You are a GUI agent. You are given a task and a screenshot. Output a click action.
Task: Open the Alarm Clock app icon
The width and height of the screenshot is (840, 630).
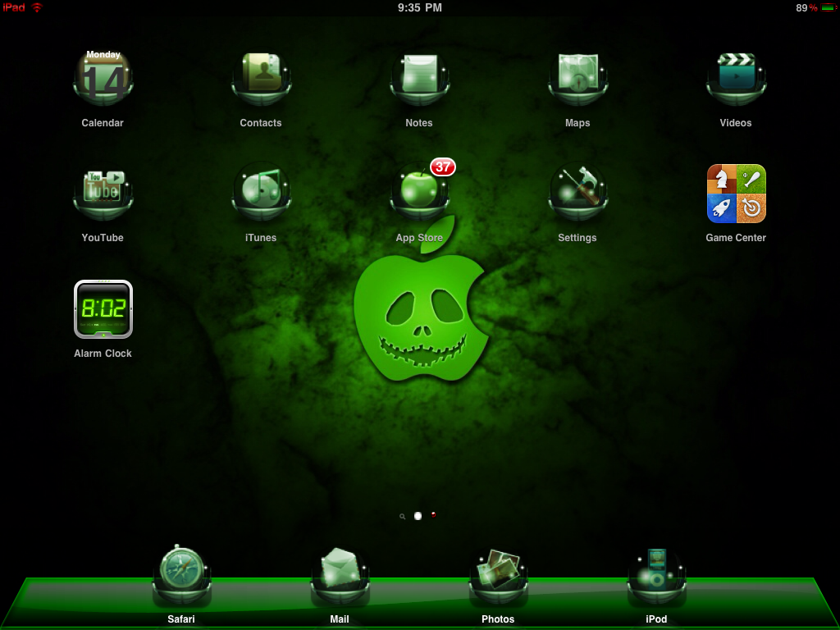point(103,309)
